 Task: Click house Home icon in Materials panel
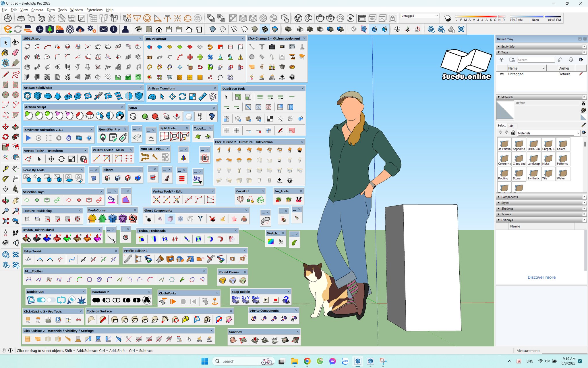(x=513, y=133)
